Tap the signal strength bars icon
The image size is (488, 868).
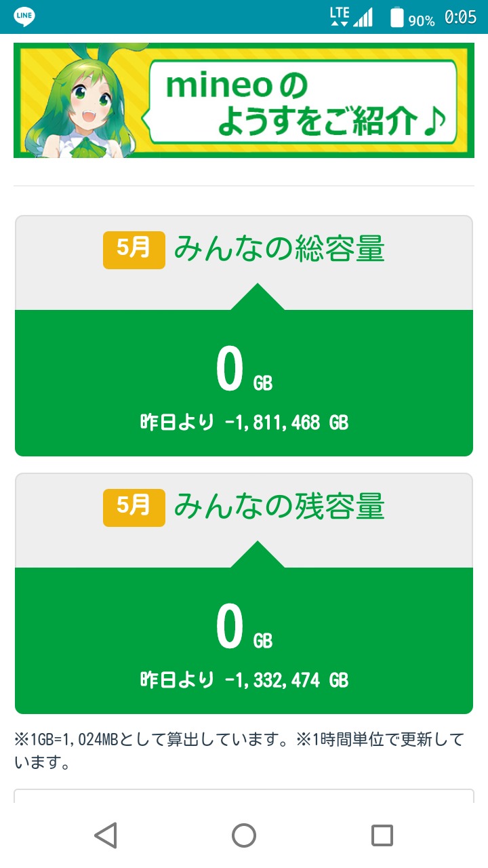point(363,17)
